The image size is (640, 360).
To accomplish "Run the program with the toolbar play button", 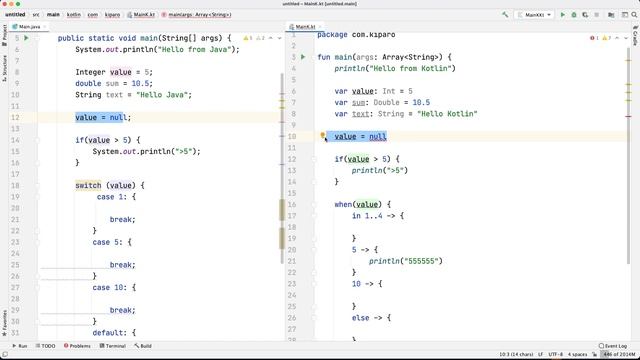I will 562,15.
